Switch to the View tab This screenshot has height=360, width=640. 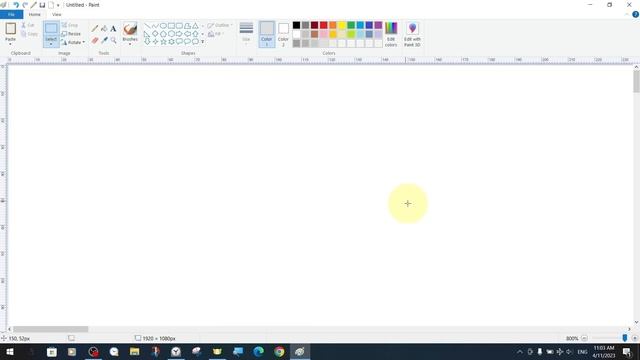pos(57,14)
